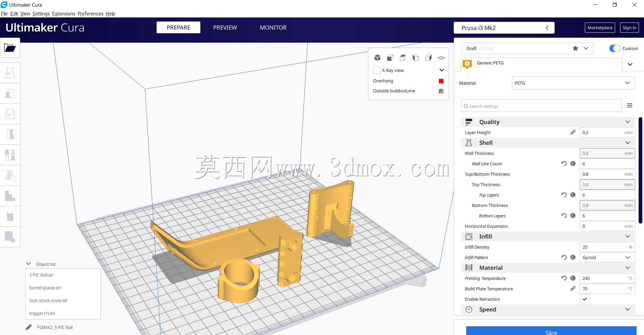This screenshot has width=644, height=335.
Task: Open the View menu
Action: pos(25,14)
